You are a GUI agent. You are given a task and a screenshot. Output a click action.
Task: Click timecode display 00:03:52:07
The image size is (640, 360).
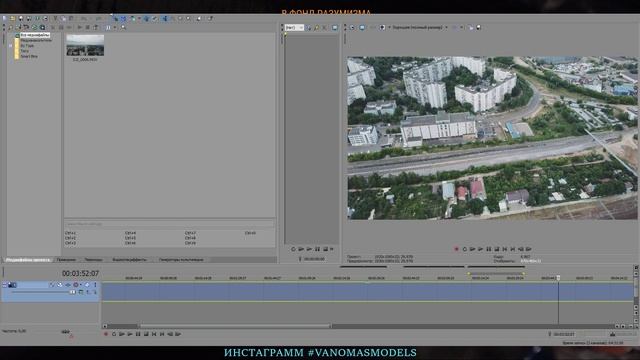(x=80, y=273)
